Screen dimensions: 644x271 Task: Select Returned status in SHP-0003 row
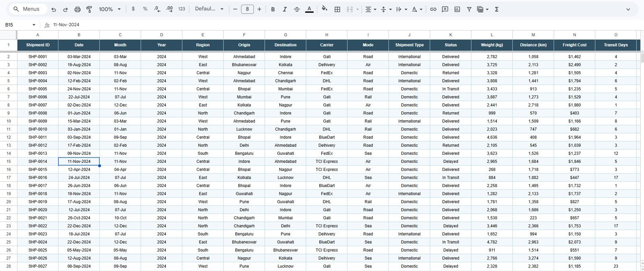451,73
